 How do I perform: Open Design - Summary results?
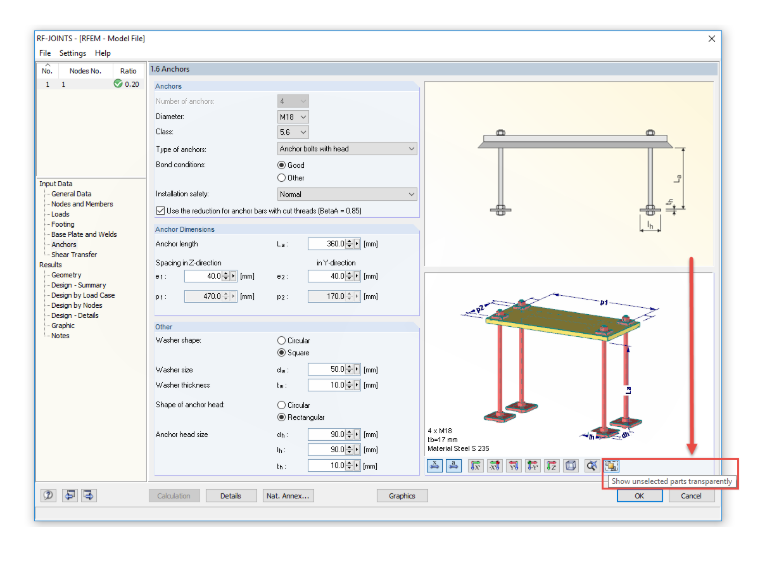tap(79, 285)
